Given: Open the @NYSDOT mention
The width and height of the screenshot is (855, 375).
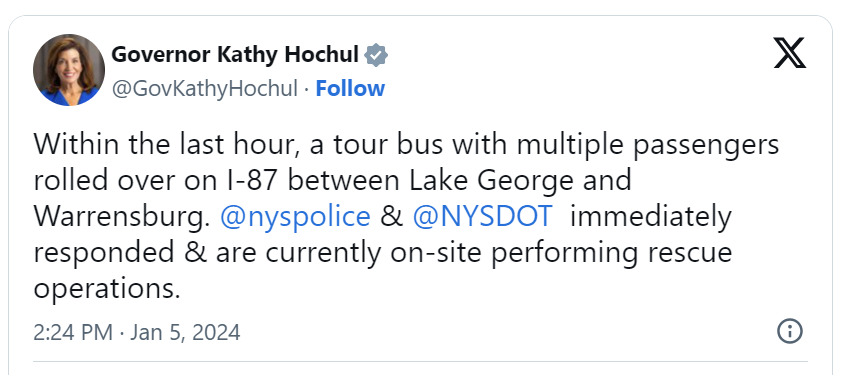Looking at the screenshot, I should click(483, 216).
